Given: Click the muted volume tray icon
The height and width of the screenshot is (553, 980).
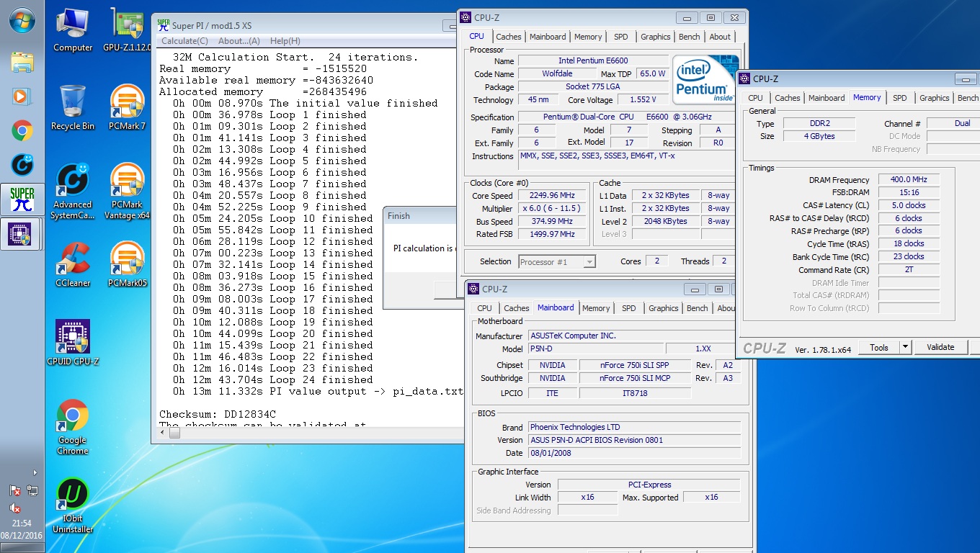Looking at the screenshot, I should [x=15, y=508].
